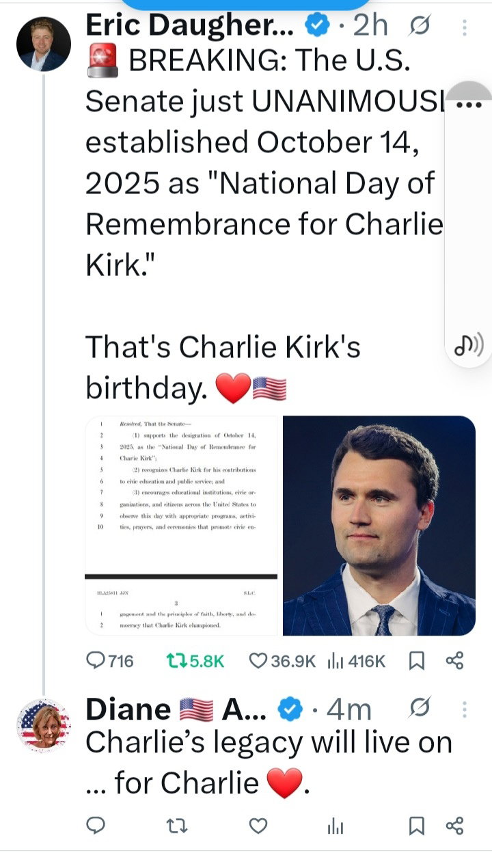
Task: Open Eric Daugherty's profile name link
Action: click(190, 26)
